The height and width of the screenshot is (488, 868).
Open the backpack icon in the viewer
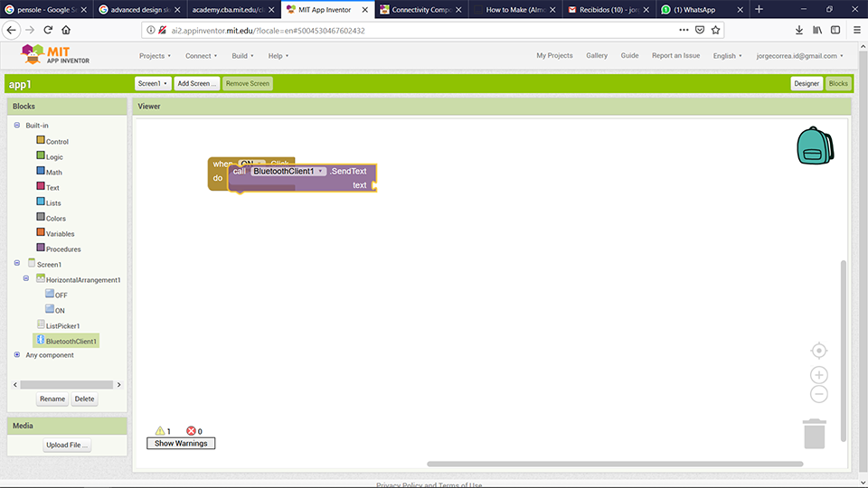[815, 145]
